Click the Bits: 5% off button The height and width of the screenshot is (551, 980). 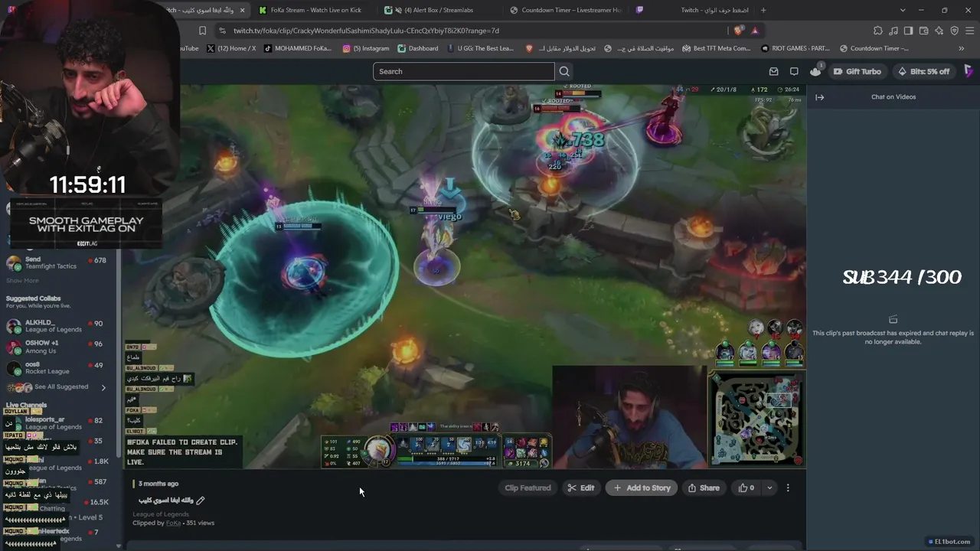click(x=923, y=71)
